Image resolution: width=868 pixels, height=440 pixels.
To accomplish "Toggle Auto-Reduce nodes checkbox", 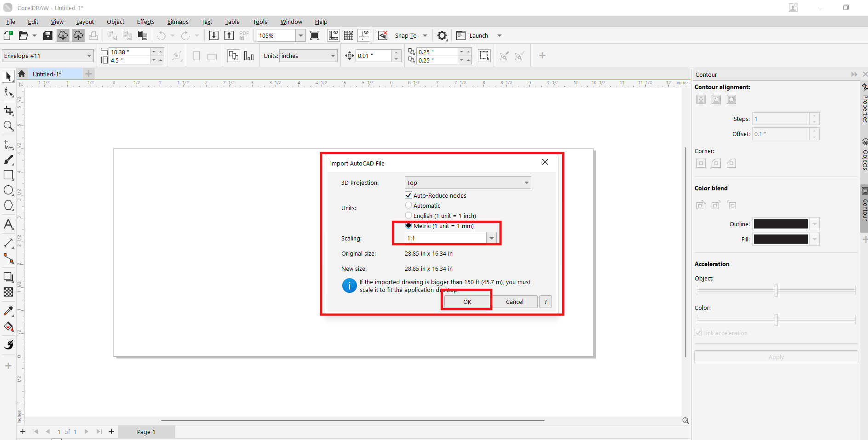I will click(x=408, y=195).
